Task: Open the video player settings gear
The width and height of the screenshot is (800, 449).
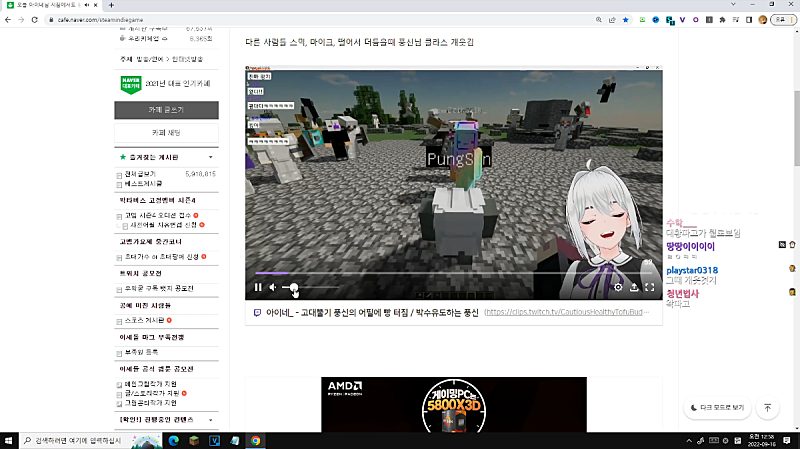Action: point(618,287)
